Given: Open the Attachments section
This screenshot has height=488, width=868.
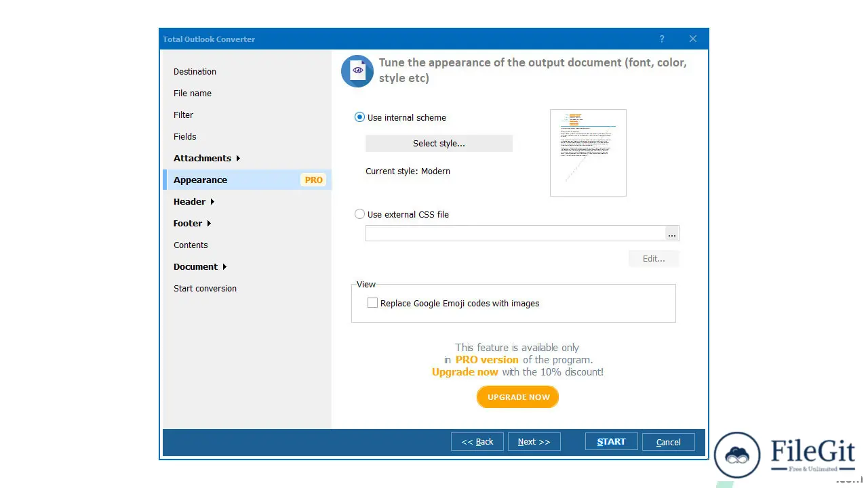Looking at the screenshot, I should (202, 158).
